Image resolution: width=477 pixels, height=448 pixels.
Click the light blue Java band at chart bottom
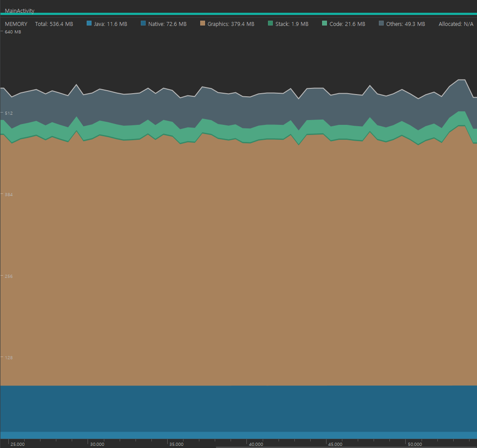[238, 435]
